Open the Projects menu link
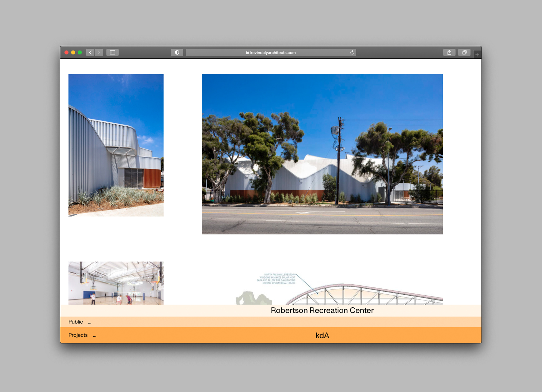The width and height of the screenshot is (542, 392). tap(78, 335)
